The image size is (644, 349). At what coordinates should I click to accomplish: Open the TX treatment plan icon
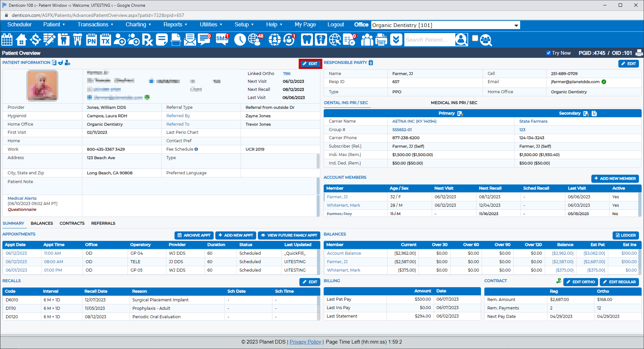[x=106, y=40]
